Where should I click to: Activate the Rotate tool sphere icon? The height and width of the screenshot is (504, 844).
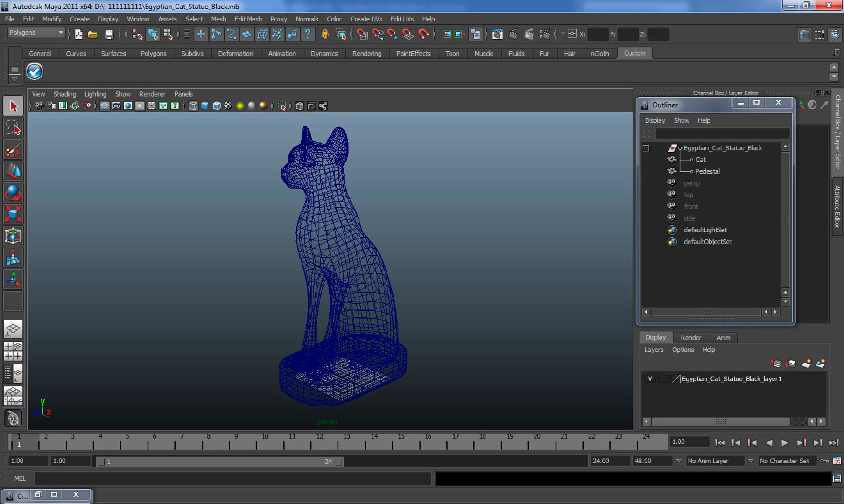click(x=13, y=193)
